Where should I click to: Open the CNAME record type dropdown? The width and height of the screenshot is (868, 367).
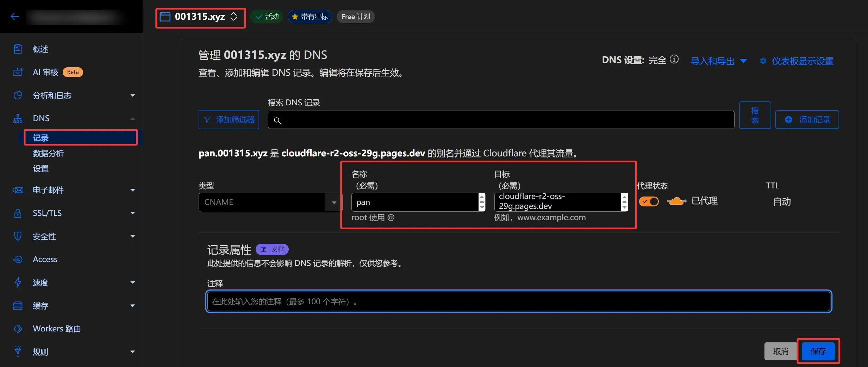coord(333,202)
